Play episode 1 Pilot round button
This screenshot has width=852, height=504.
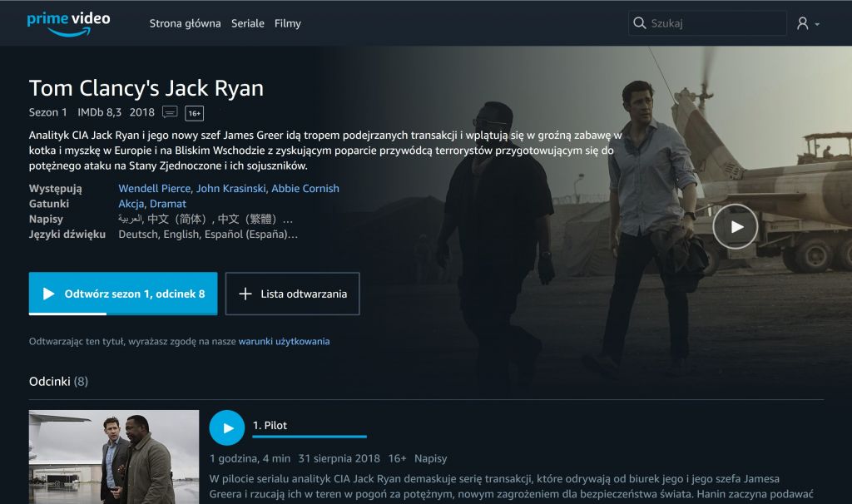coord(226,428)
